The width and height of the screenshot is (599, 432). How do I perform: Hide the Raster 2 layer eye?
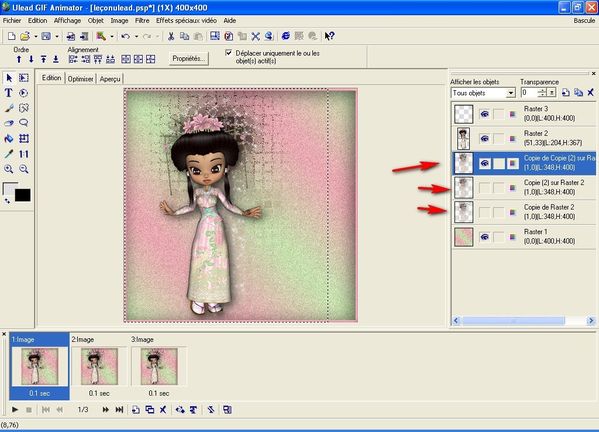(484, 138)
